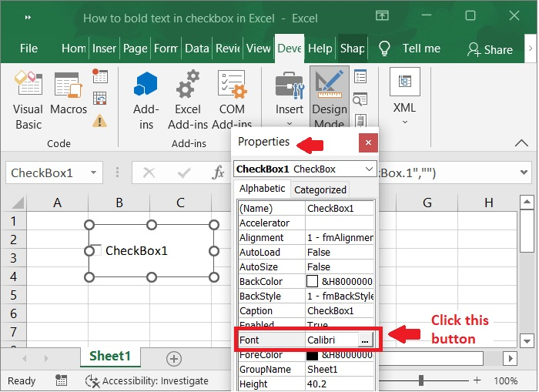Click the Tell me lightbulb icon

point(384,49)
